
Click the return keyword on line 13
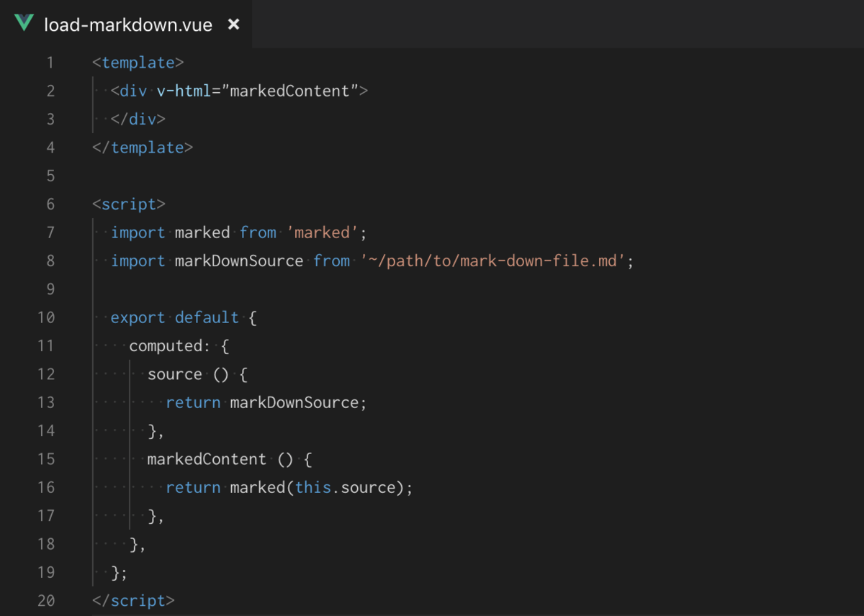[x=193, y=402]
